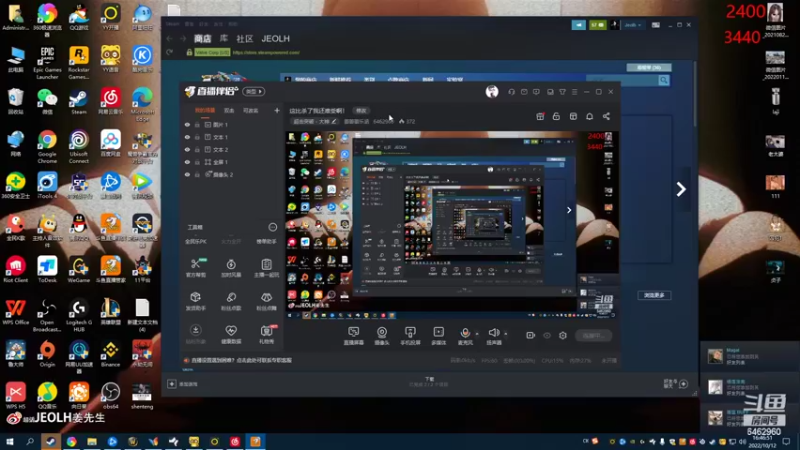
Task: Open the fan song-request microphone tool
Action: click(231, 301)
